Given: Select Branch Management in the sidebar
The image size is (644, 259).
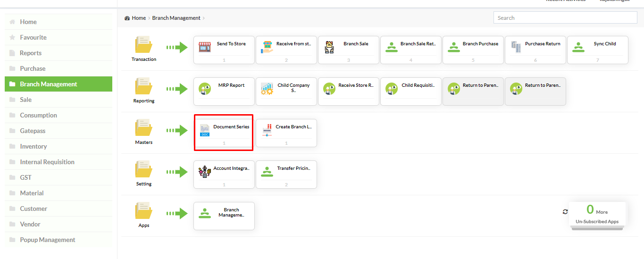Looking at the screenshot, I should tap(59, 84).
